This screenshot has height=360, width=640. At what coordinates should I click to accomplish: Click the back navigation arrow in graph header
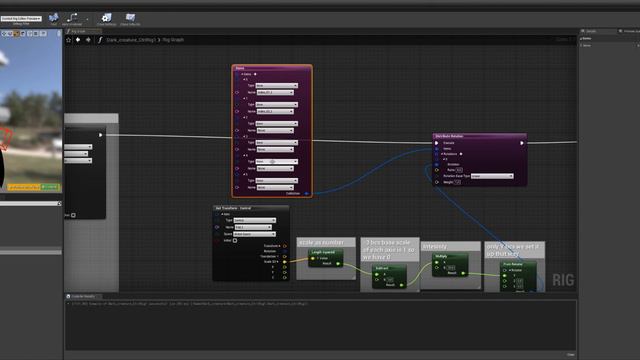click(78, 40)
